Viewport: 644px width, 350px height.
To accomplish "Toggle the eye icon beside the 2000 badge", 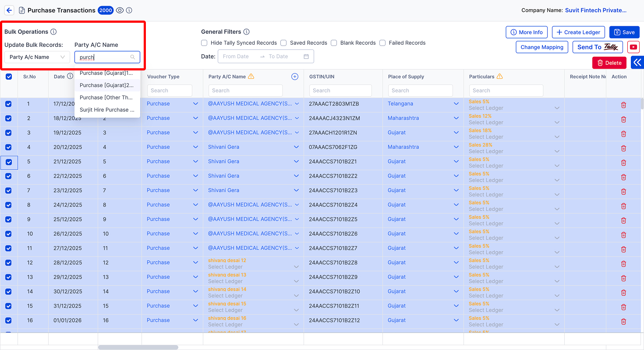I will 120,10.
